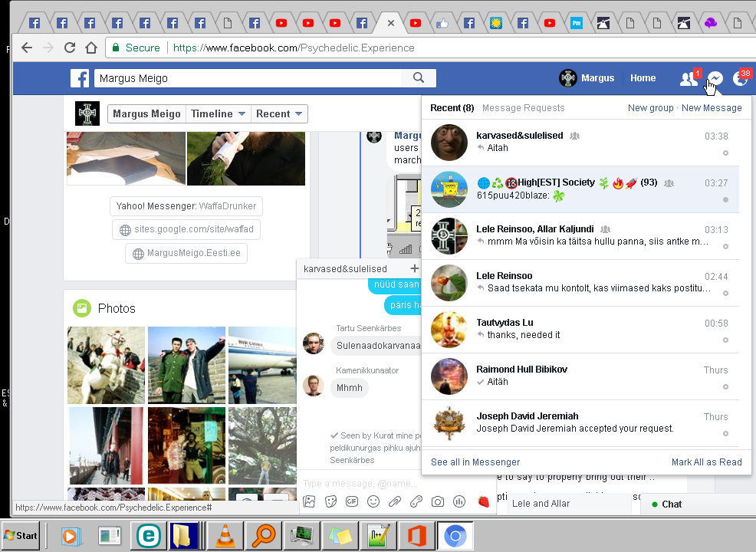This screenshot has width=756, height=552.
Task: Click the Margus Meigo profile button
Action: (146, 113)
